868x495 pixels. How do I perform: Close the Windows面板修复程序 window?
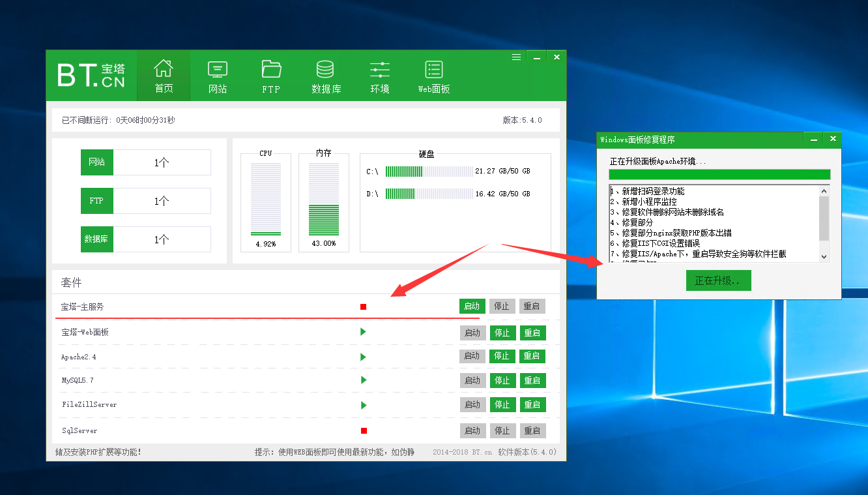tap(832, 139)
